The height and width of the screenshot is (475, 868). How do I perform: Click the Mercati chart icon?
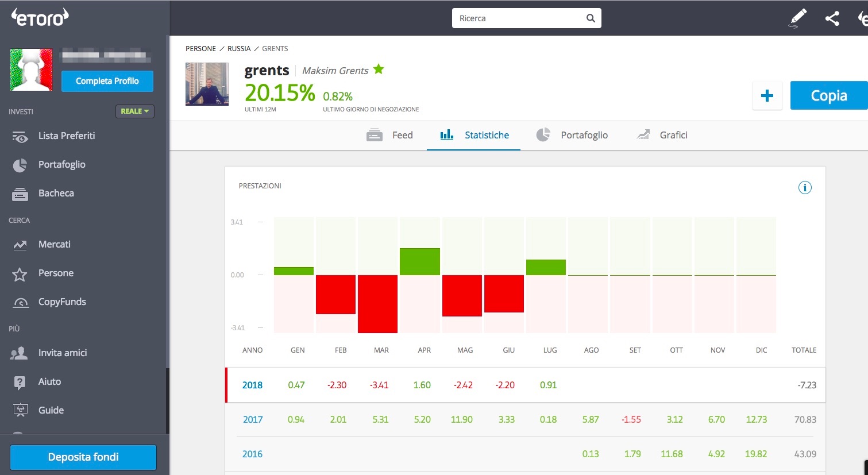click(x=20, y=245)
